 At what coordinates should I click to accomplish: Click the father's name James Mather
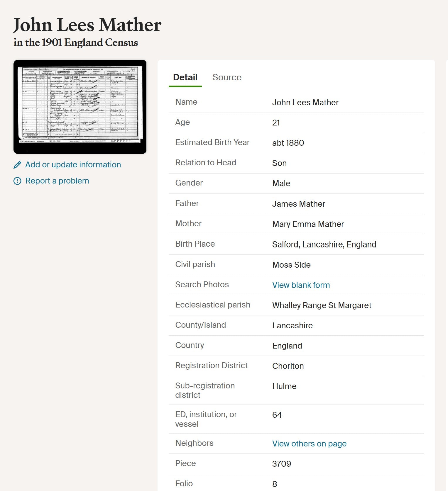tap(298, 204)
